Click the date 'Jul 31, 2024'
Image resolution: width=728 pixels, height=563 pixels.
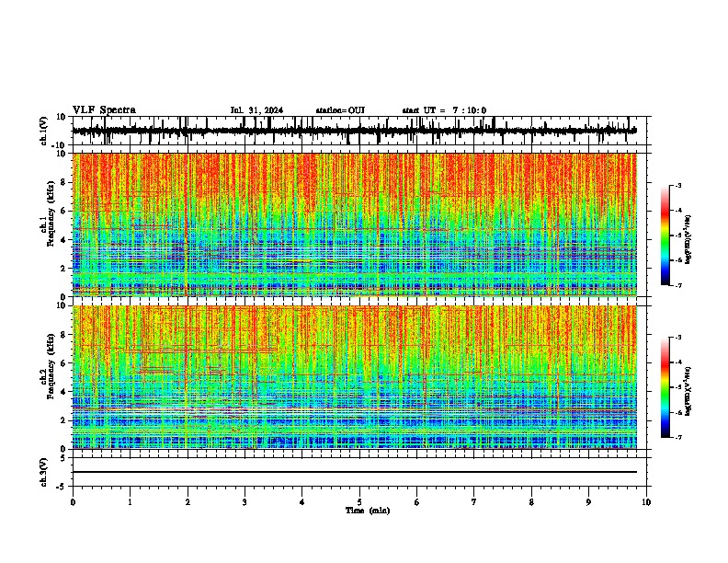(256, 110)
